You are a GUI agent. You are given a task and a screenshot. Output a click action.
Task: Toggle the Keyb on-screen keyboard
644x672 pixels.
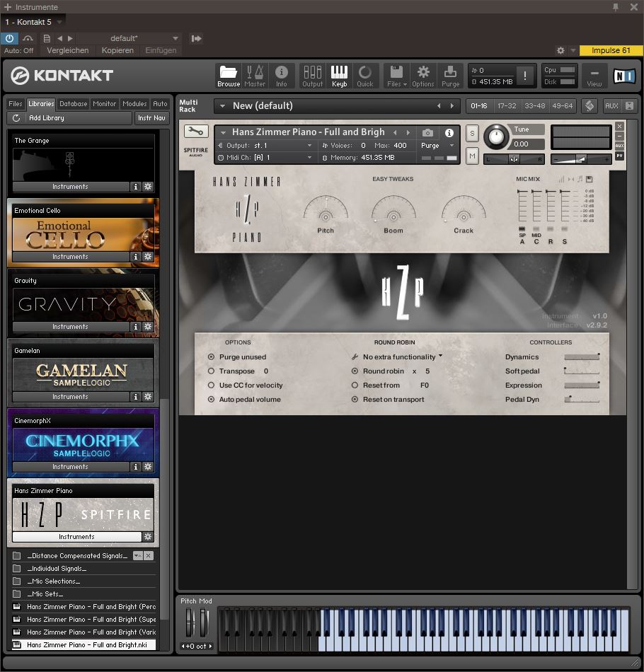point(339,76)
